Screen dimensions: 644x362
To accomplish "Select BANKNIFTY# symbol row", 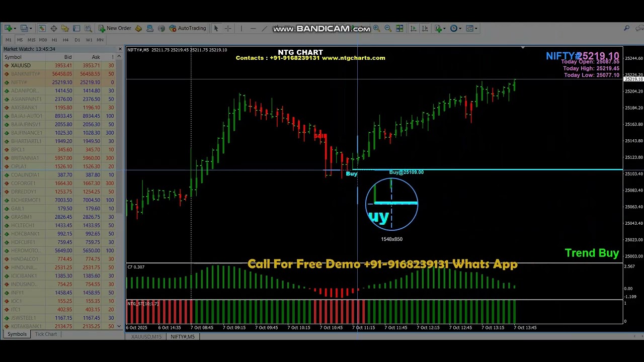I will click(58, 74).
